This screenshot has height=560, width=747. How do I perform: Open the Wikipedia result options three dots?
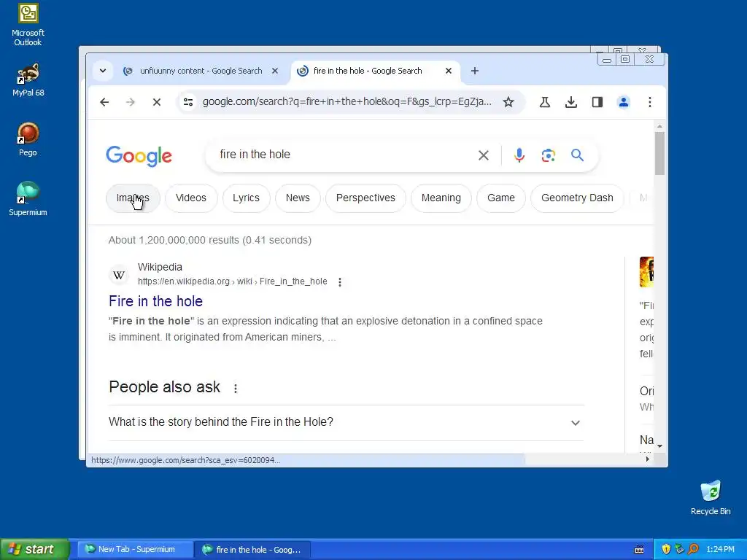[x=340, y=282]
